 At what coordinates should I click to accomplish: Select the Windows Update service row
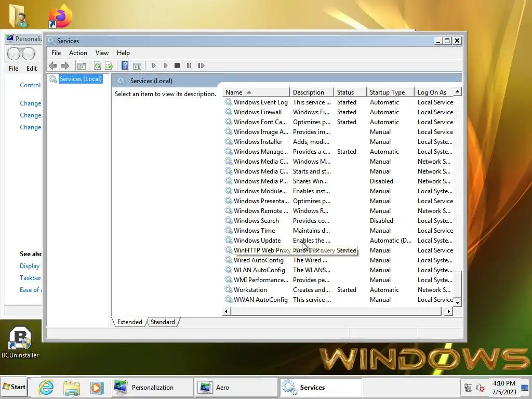click(338, 240)
